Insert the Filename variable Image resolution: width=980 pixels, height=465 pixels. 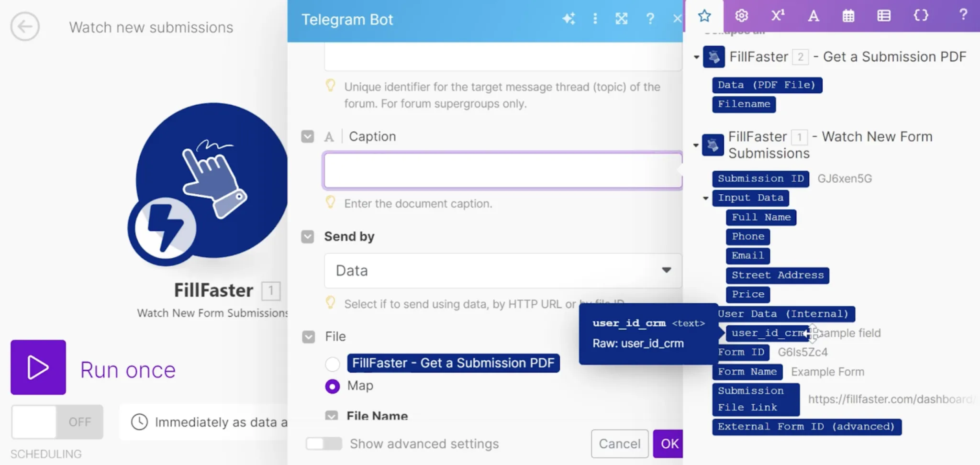744,104
